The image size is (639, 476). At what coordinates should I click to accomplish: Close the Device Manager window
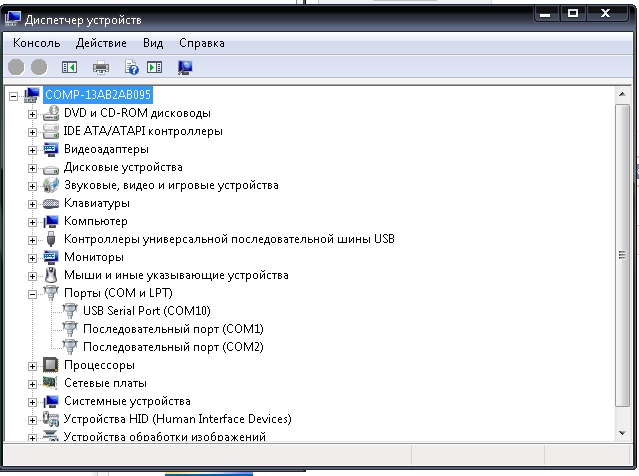point(606,14)
